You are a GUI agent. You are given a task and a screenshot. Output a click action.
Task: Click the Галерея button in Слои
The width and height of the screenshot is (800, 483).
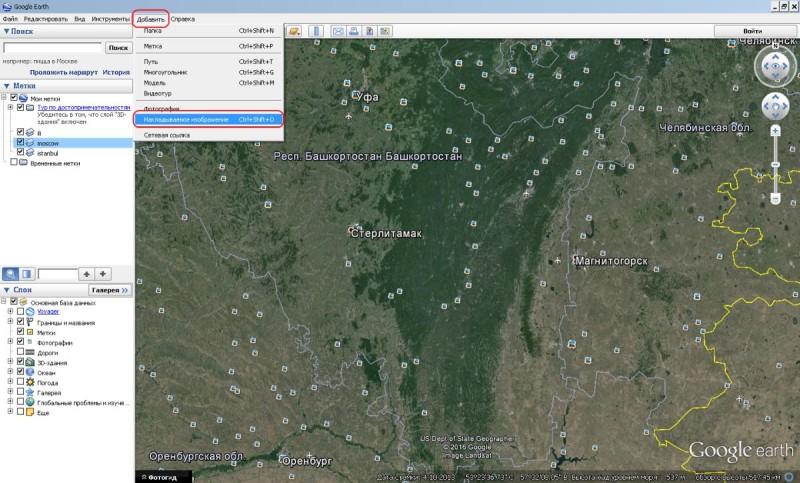coord(110,290)
